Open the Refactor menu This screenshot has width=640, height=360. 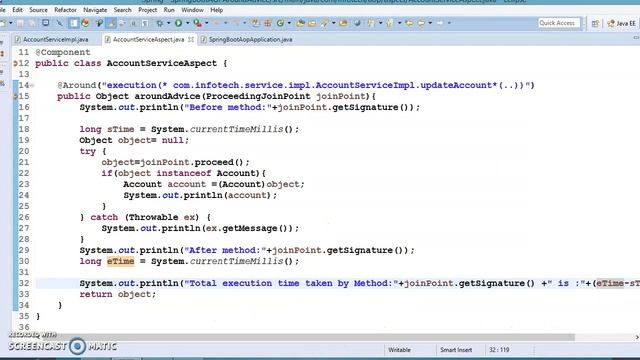pos(65,10)
